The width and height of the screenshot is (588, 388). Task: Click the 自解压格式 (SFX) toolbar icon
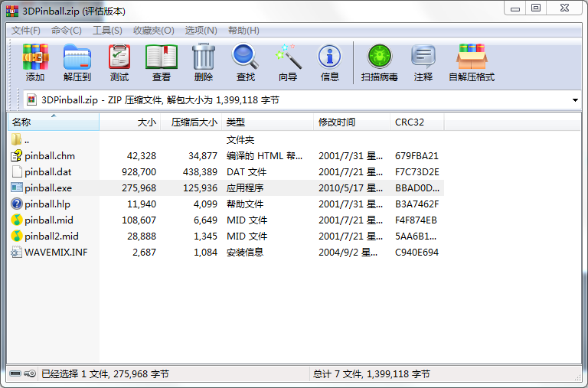472,57
